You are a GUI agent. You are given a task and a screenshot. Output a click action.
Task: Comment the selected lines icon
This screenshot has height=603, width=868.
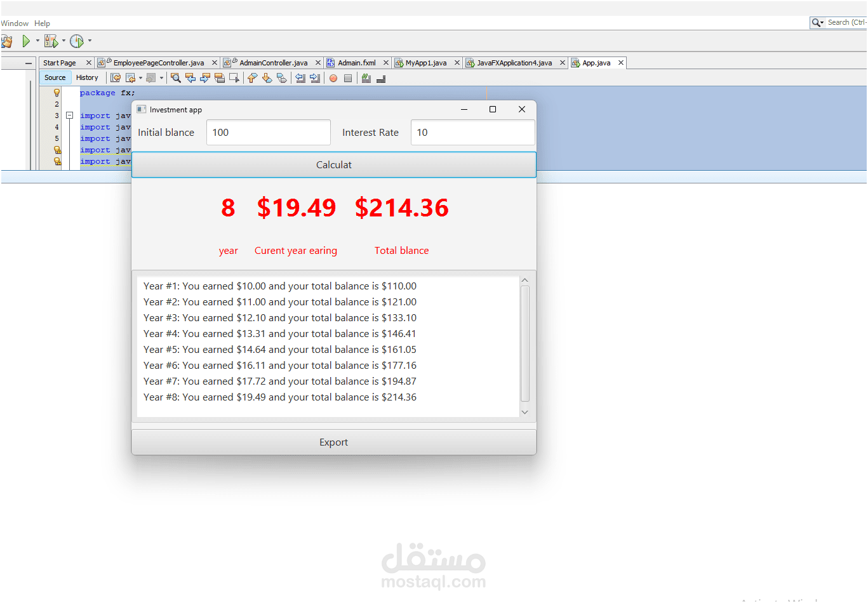(x=366, y=78)
